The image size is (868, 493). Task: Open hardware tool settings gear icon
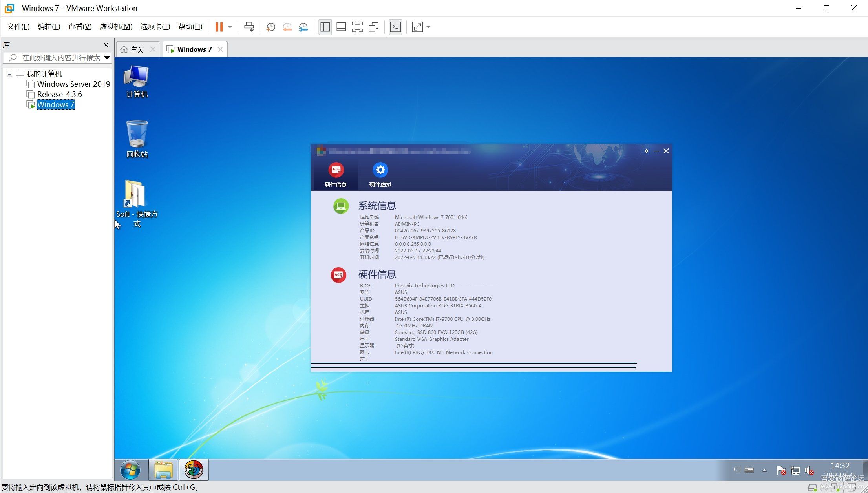(647, 151)
